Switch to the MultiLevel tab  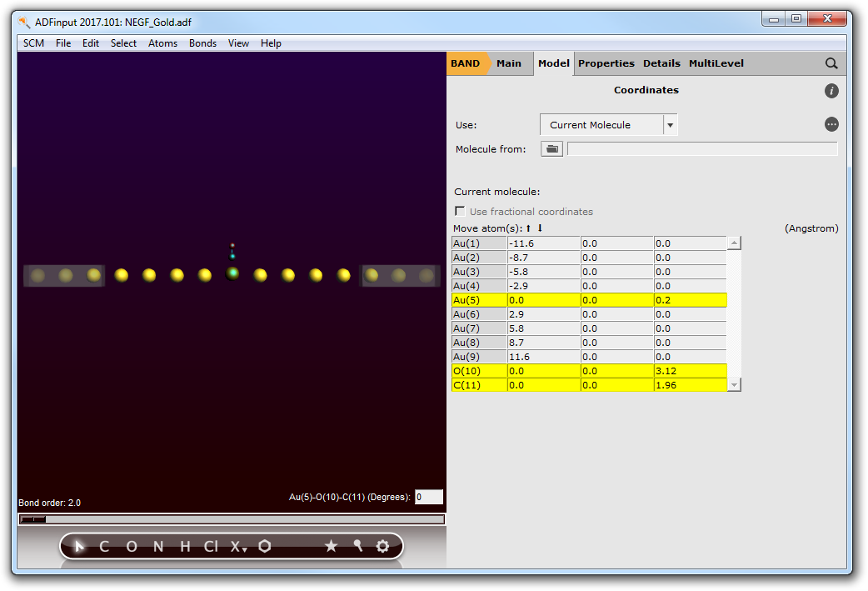tap(716, 63)
